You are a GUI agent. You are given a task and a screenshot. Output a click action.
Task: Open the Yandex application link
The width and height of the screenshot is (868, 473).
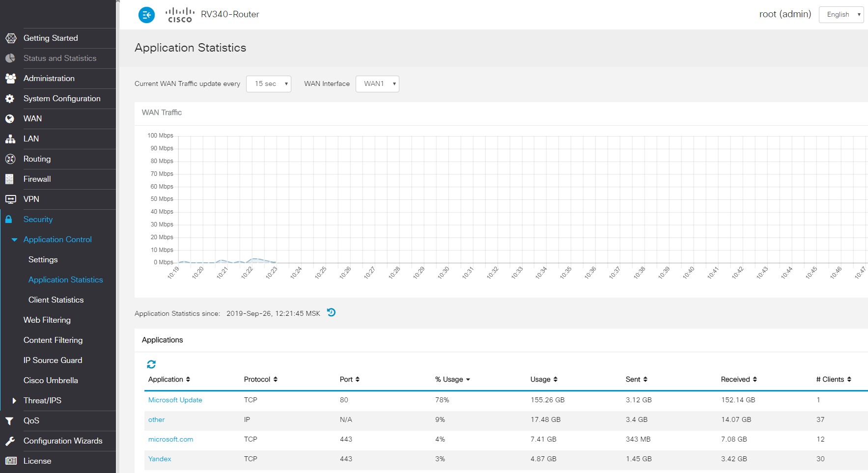pos(160,459)
